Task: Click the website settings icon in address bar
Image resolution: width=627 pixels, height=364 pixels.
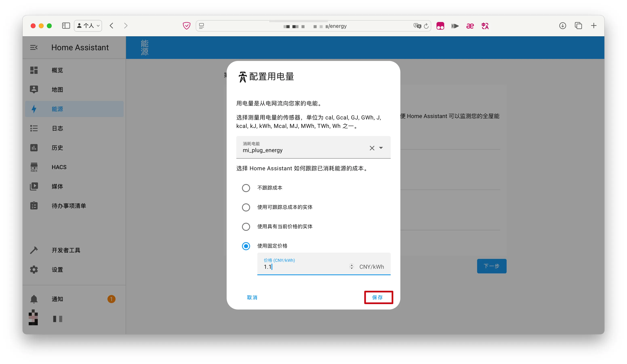Action: coord(202,26)
